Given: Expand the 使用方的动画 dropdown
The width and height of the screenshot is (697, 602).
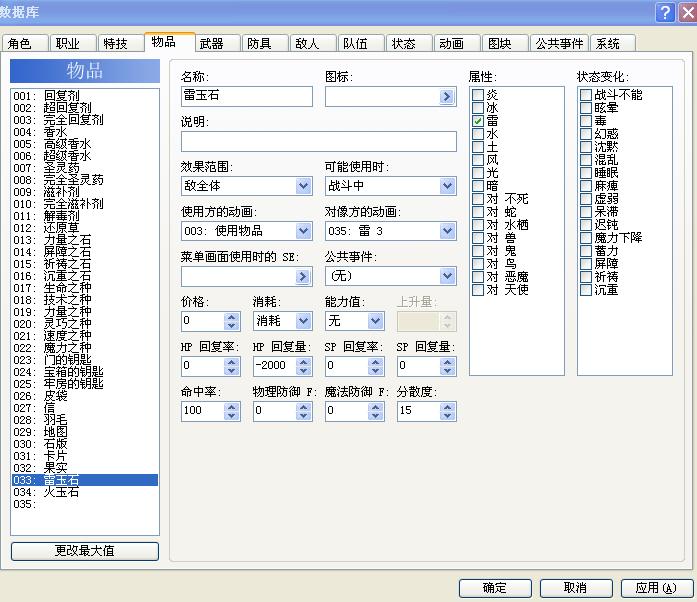Looking at the screenshot, I should click(247, 231).
